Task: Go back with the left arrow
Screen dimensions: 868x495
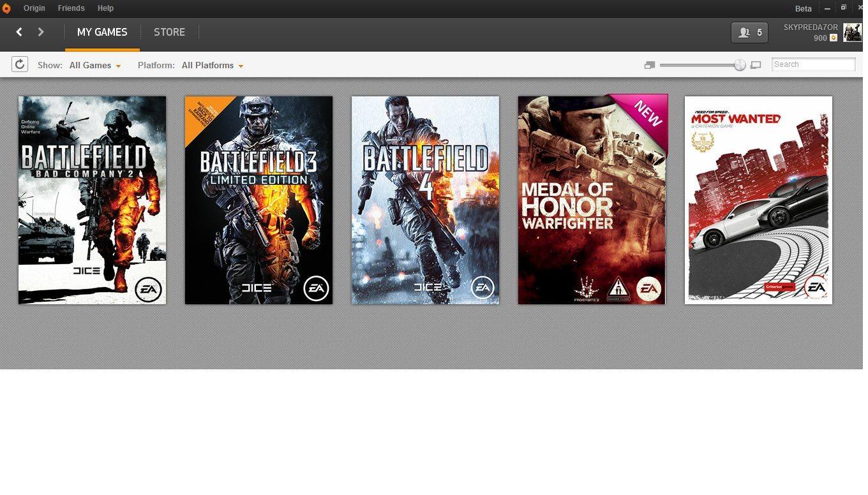Action: coord(19,32)
